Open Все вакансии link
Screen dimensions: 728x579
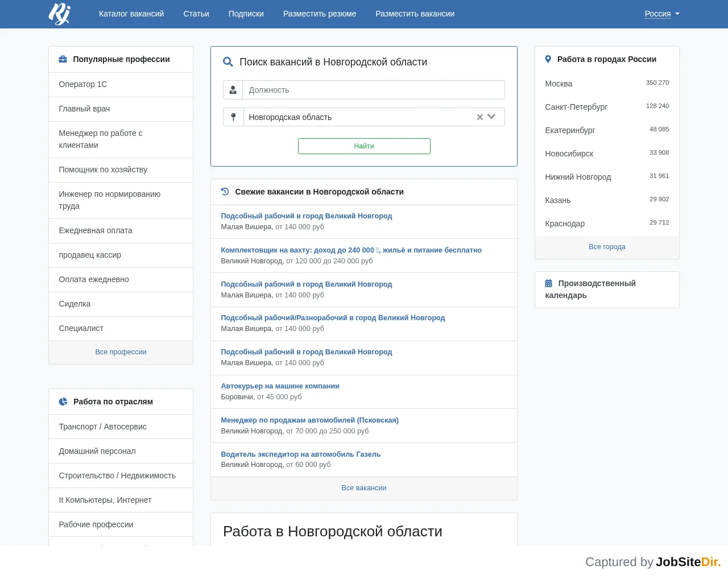364,488
